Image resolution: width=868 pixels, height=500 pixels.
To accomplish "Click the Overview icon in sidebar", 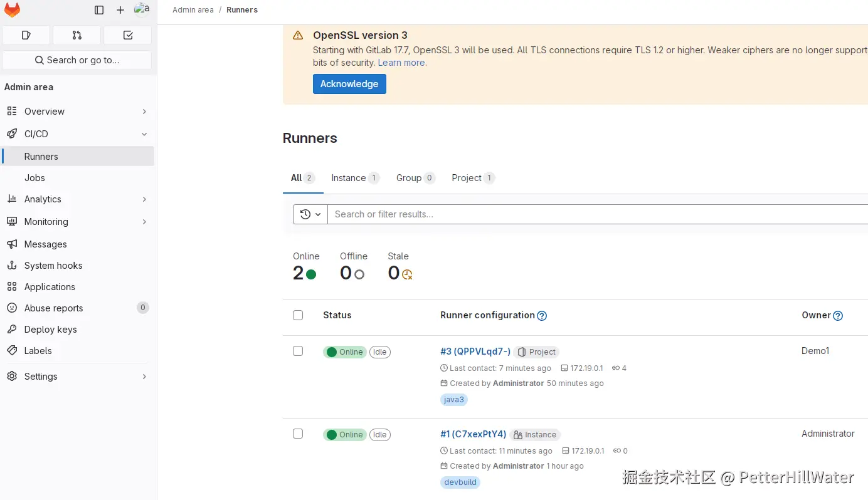I will pyautogui.click(x=12, y=112).
